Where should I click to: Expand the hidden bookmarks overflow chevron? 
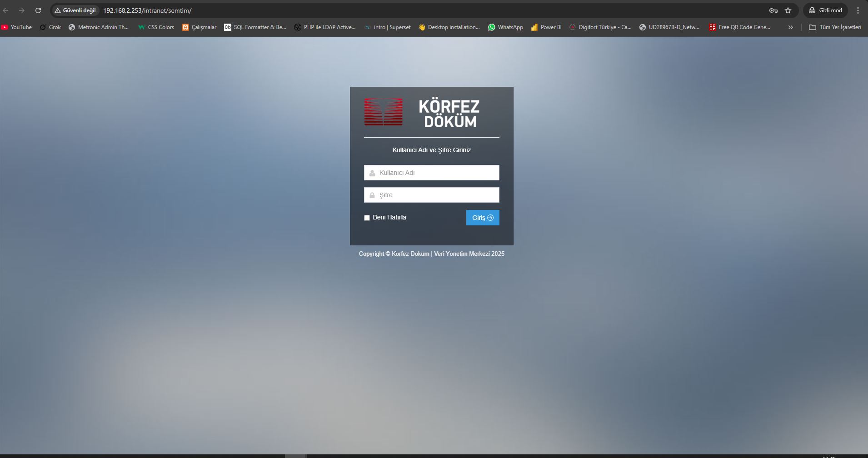click(x=790, y=27)
